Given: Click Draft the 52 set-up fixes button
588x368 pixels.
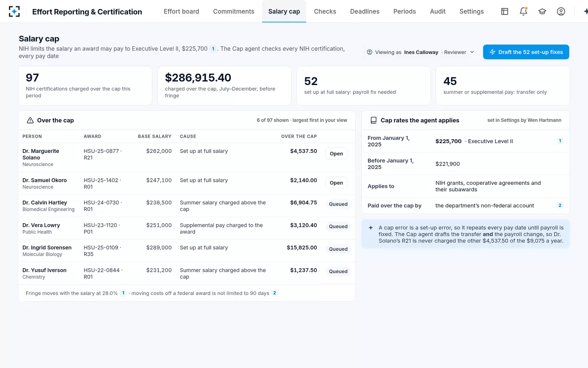Looking at the screenshot, I should tap(526, 52).
